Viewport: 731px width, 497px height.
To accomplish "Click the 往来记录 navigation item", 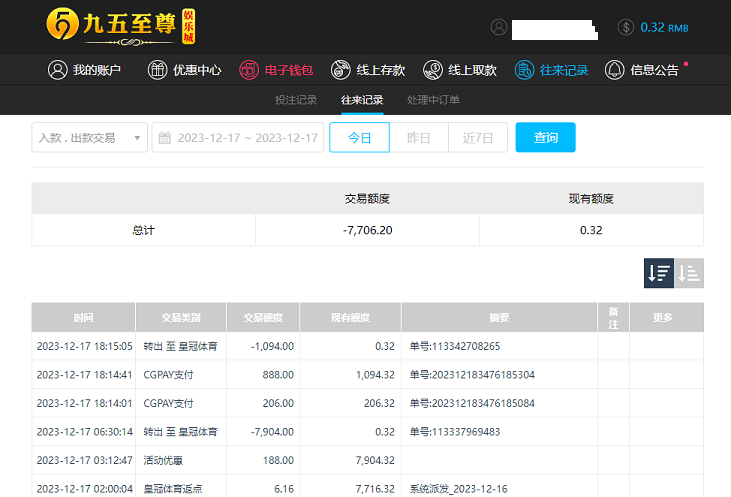I will coord(552,70).
